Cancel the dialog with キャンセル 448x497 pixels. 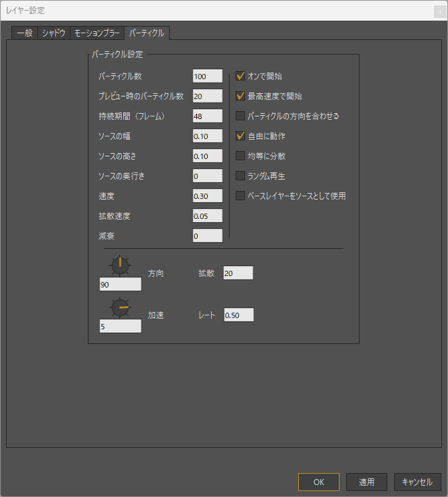pyautogui.click(x=417, y=482)
